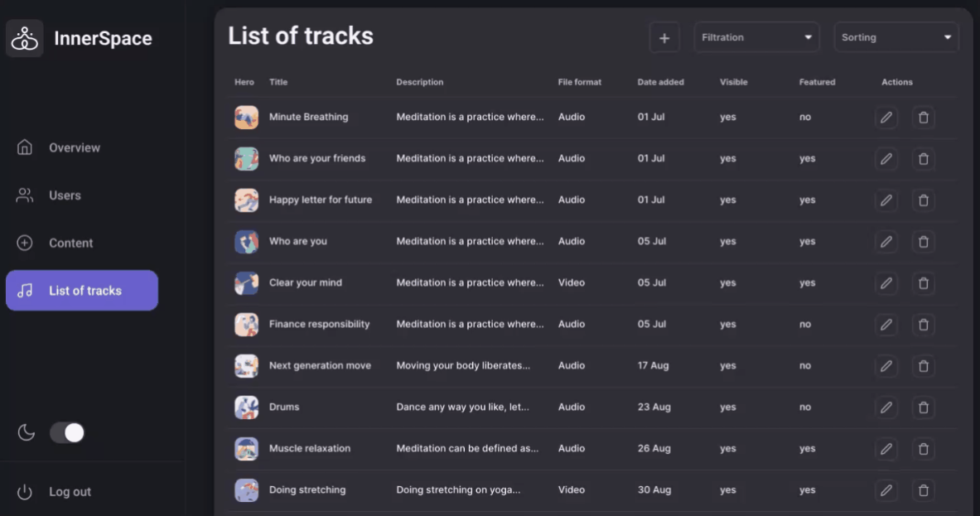Open the Users section
The width and height of the screenshot is (980, 516).
coord(65,195)
